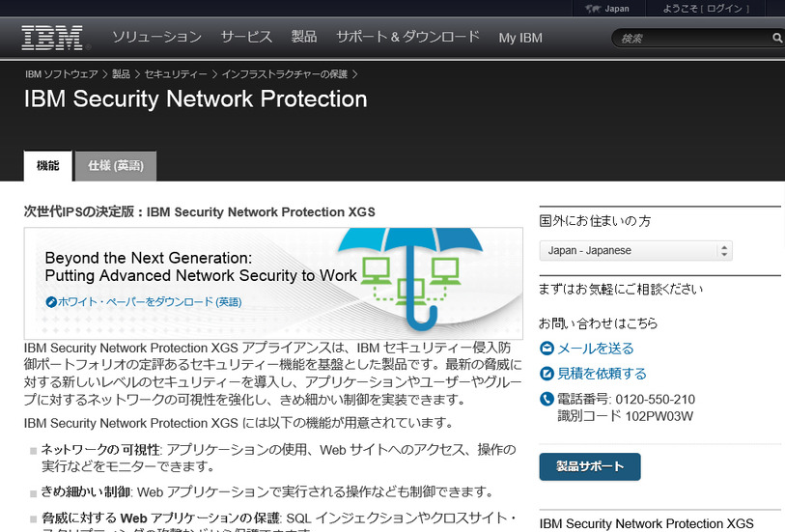Screen dimensions: 785x532
Task: Click the phone icon next to 電話番号
Action: (547, 400)
